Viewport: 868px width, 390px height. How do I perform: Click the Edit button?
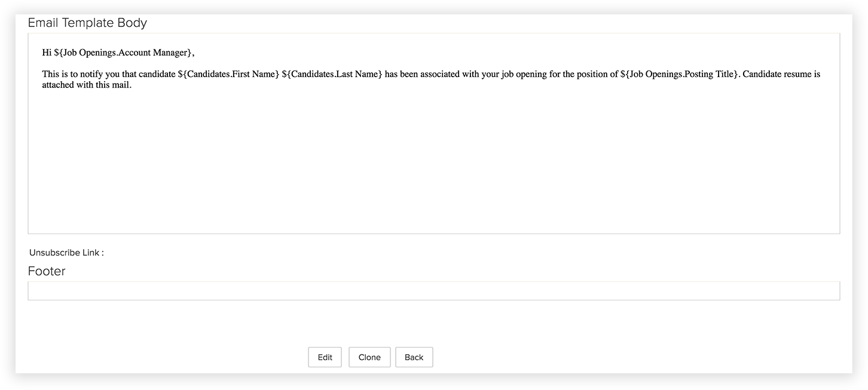click(x=325, y=357)
